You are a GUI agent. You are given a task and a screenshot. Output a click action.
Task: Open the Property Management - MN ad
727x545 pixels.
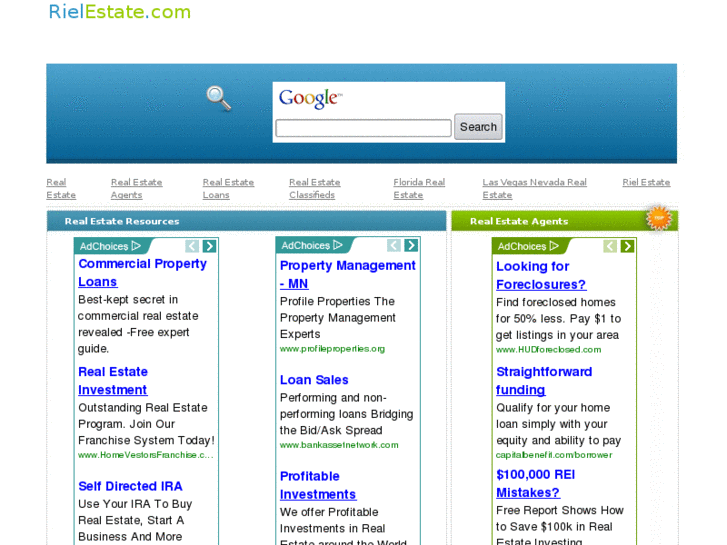tap(348, 274)
